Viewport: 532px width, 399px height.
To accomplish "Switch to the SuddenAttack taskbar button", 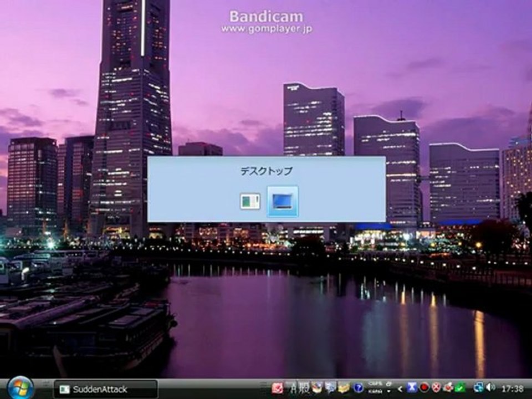I will (105, 389).
